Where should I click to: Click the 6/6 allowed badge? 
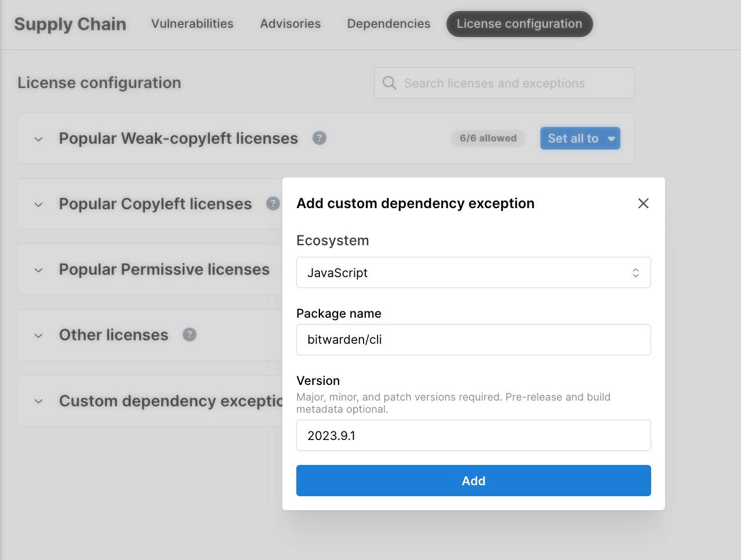[488, 138]
